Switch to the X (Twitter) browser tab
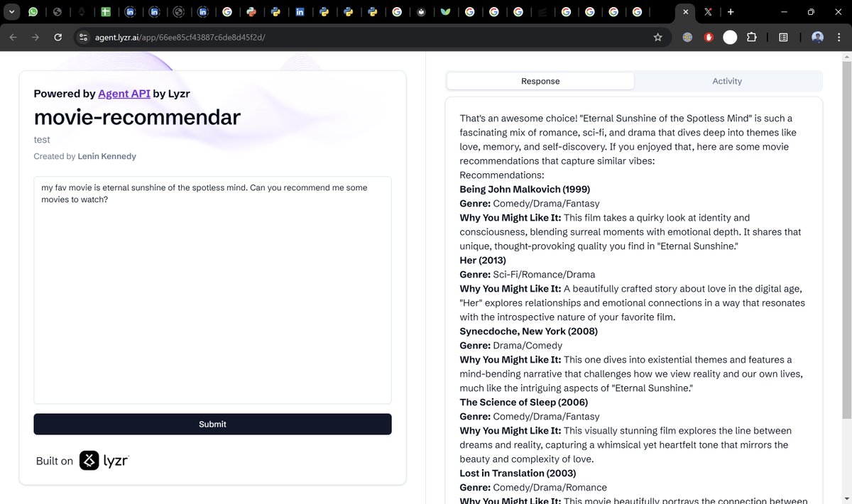Image resolution: width=852 pixels, height=504 pixels. click(x=708, y=12)
